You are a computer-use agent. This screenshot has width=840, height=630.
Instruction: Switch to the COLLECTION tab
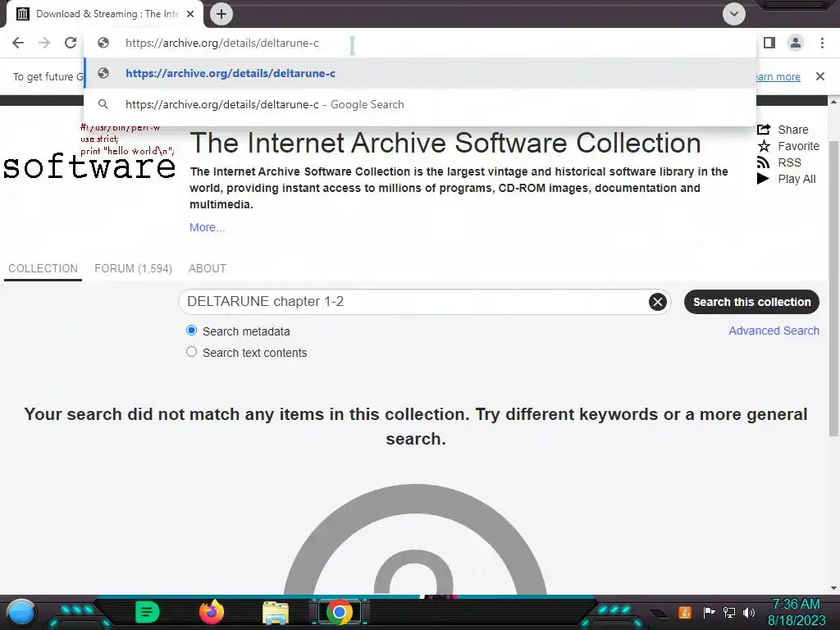[x=43, y=268]
